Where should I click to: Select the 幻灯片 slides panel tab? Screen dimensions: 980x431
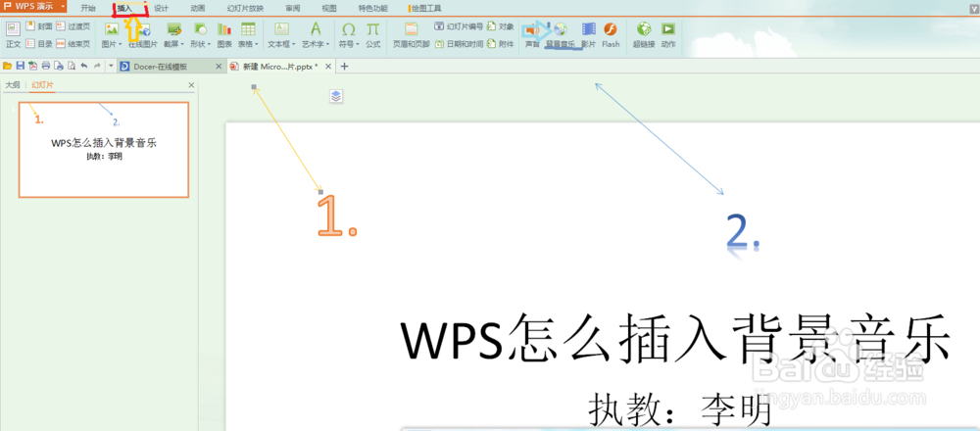pos(41,85)
